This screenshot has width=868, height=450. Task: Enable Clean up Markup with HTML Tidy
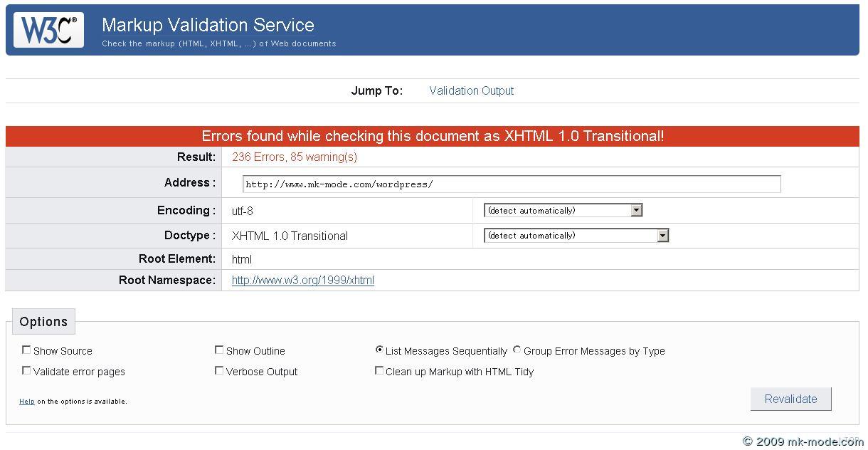379,371
